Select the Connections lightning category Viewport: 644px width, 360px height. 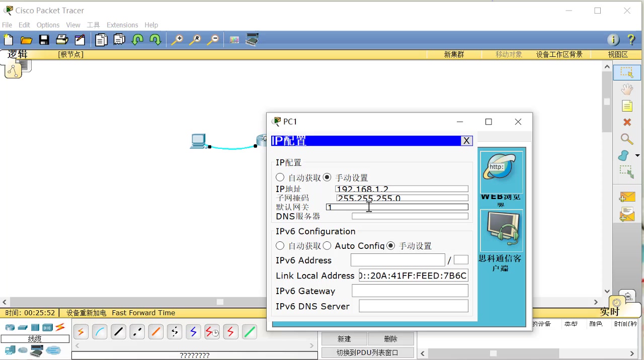point(60,327)
